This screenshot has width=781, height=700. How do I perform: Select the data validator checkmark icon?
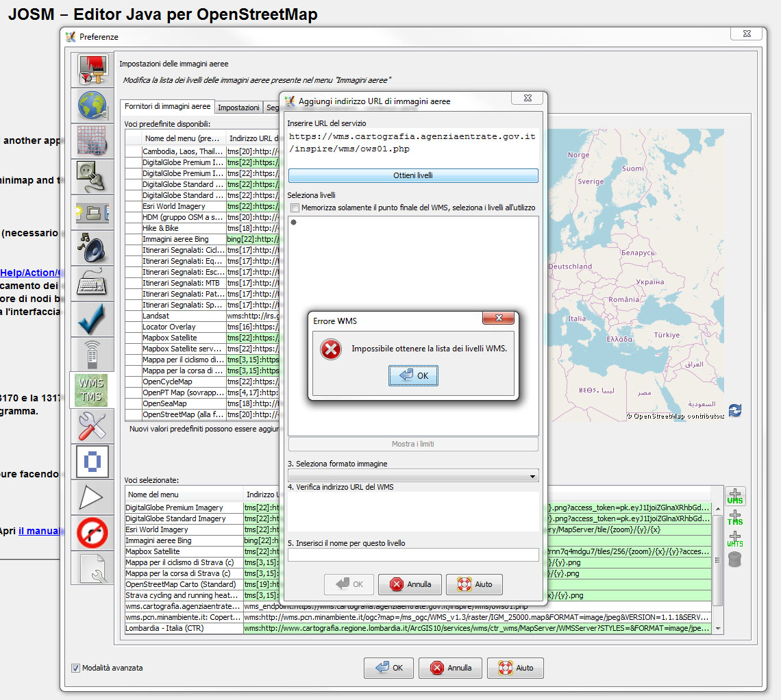click(x=92, y=319)
